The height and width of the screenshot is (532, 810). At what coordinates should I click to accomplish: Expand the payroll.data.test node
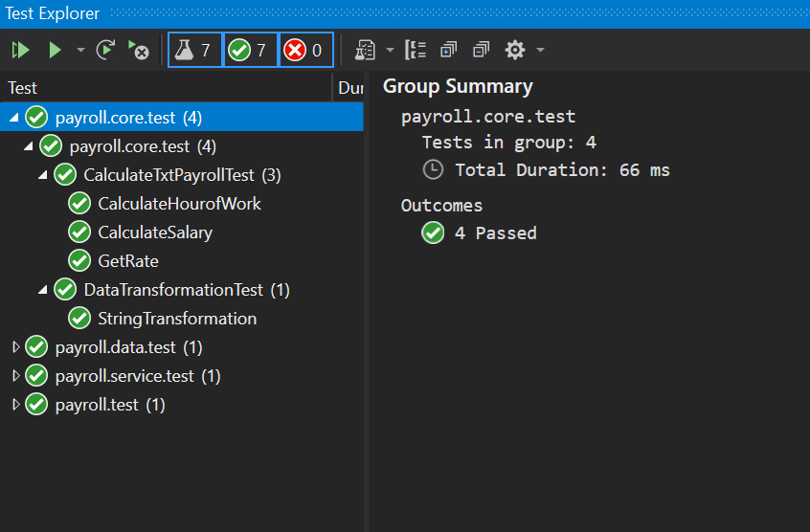16,347
